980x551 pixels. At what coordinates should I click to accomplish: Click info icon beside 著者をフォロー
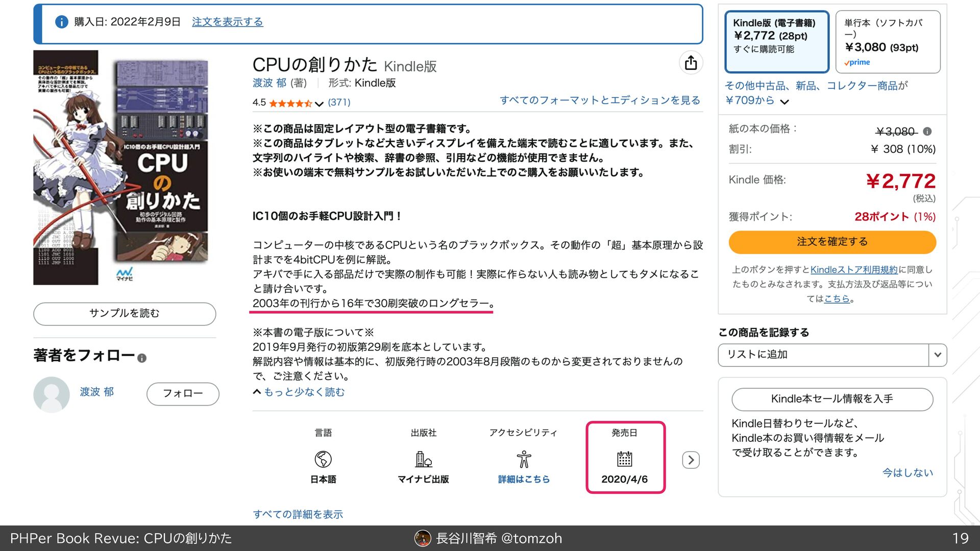(x=142, y=358)
